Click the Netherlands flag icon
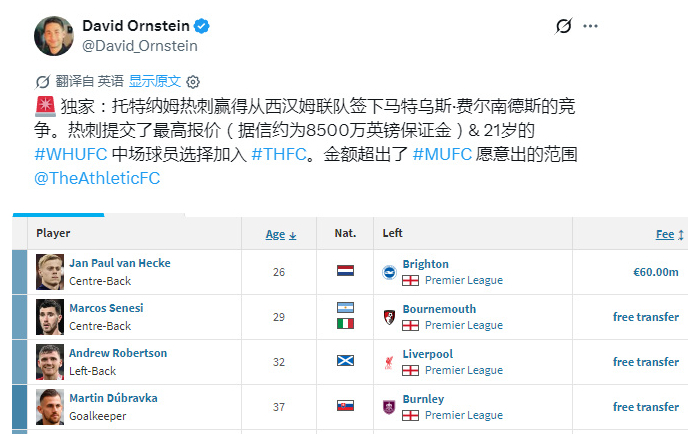Viewport: 694px width, 439px height. click(345, 270)
